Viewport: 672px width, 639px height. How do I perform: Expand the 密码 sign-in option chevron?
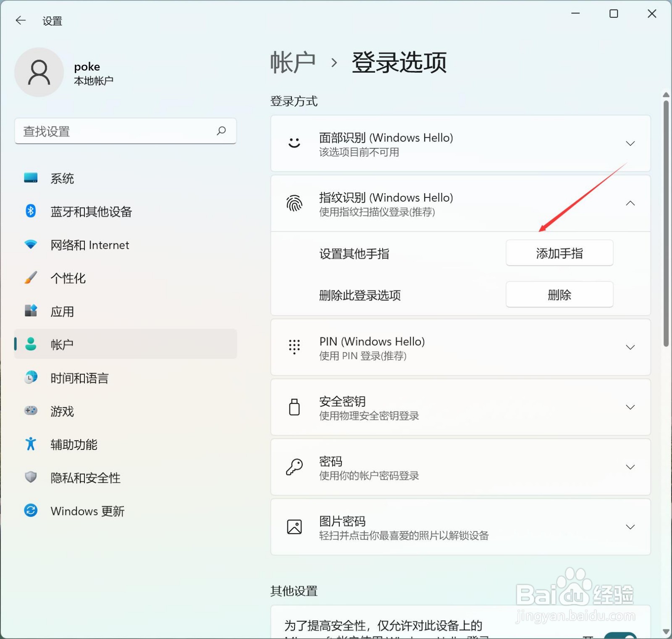point(630,467)
